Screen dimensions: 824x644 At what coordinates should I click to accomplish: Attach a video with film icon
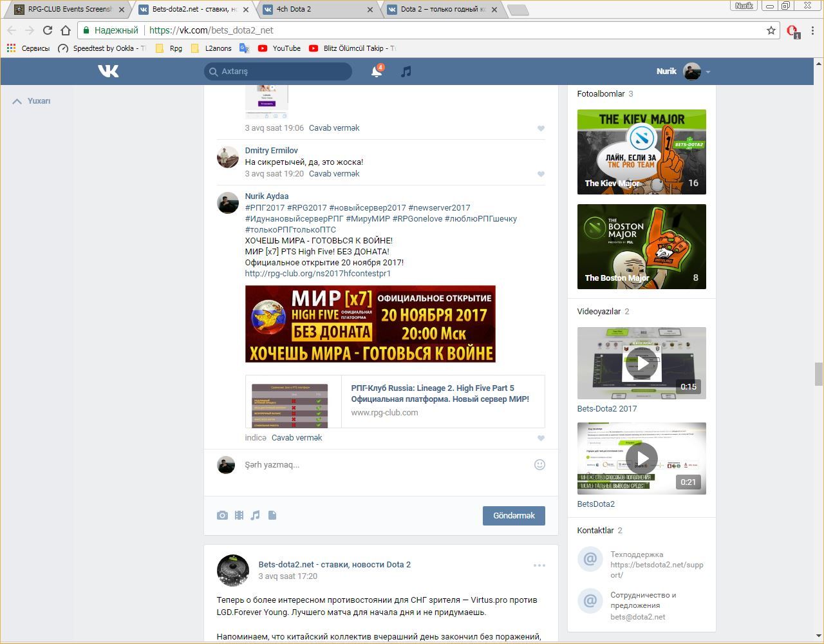tap(239, 515)
